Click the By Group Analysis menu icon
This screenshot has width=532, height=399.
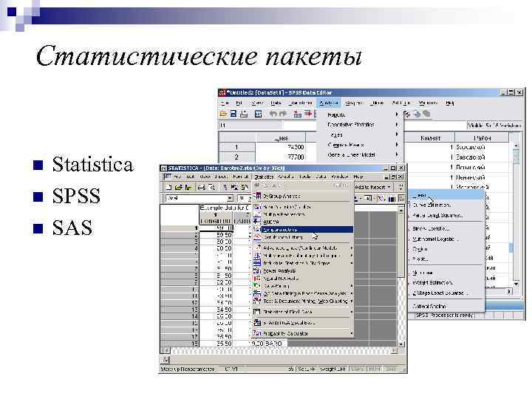pyautogui.click(x=258, y=196)
